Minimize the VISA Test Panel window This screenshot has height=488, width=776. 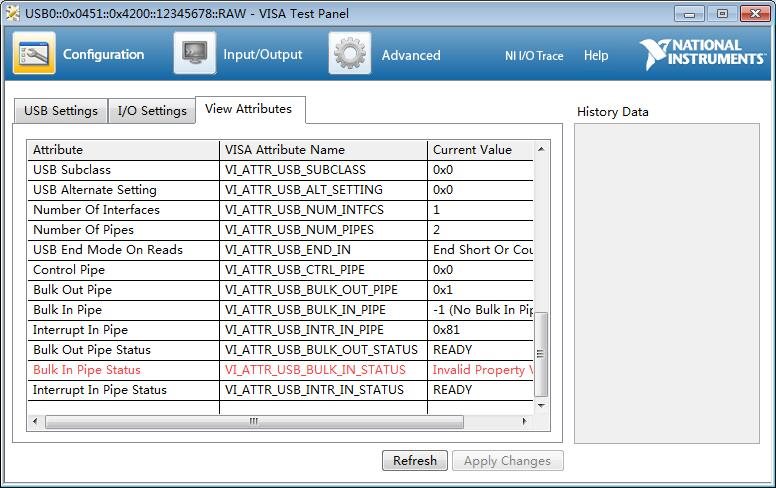pos(689,14)
